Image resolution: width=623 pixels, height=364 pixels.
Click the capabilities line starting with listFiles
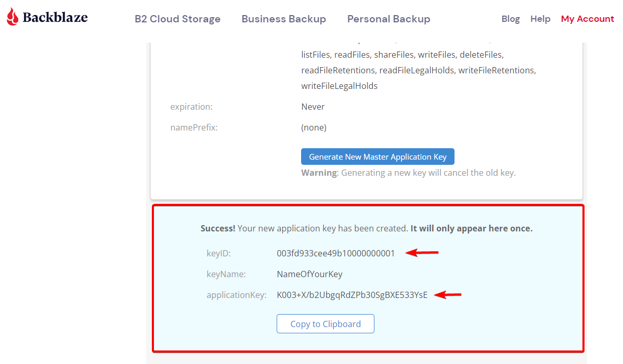point(403,55)
